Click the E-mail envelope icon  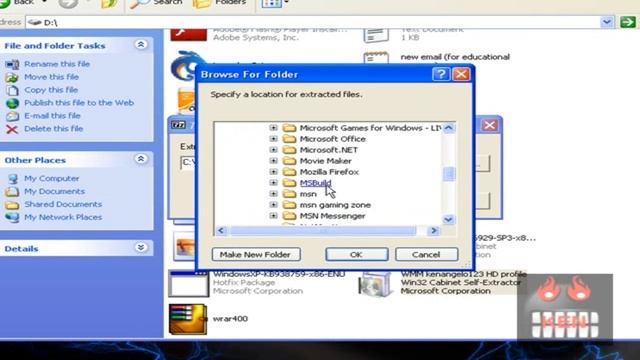[12, 116]
